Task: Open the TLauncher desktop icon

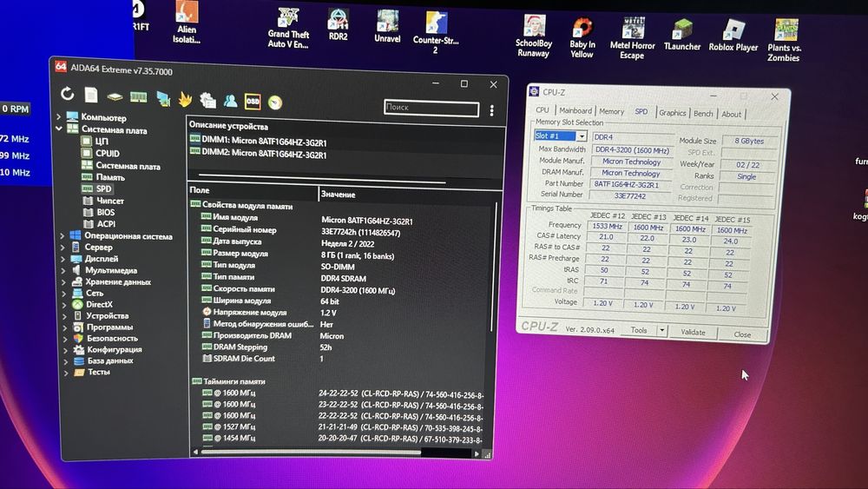Action: click(682, 35)
